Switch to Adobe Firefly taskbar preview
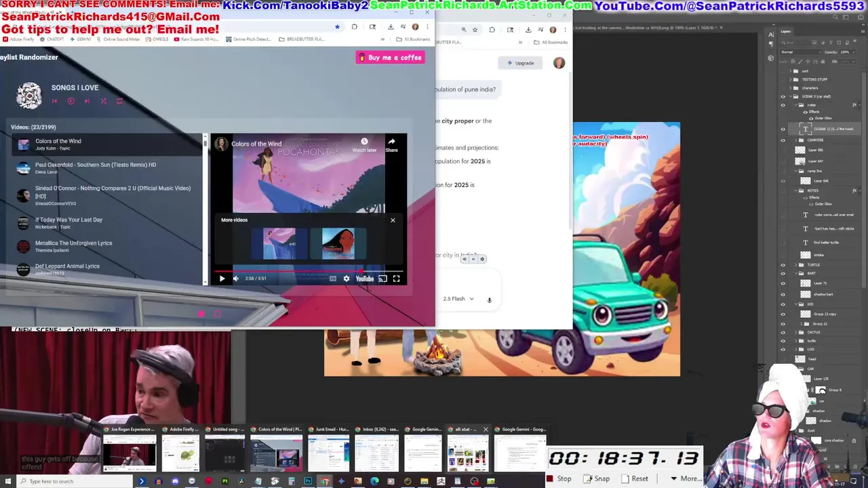The width and height of the screenshot is (868, 488). (x=180, y=450)
